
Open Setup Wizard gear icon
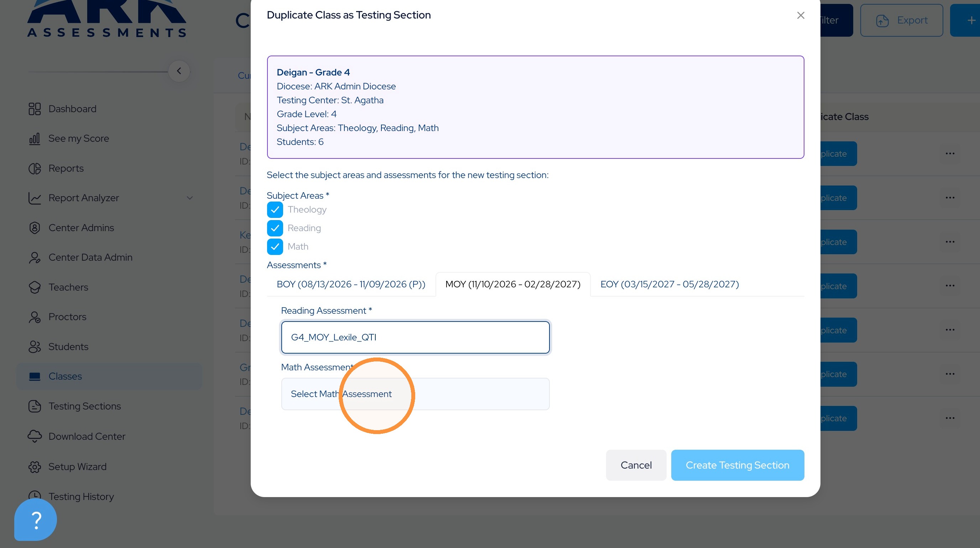(35, 466)
